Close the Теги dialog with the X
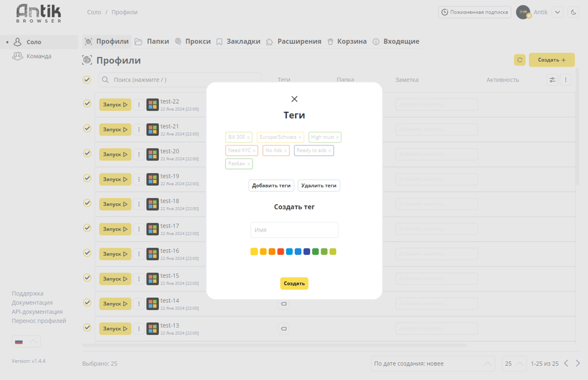588x380 pixels. click(294, 99)
